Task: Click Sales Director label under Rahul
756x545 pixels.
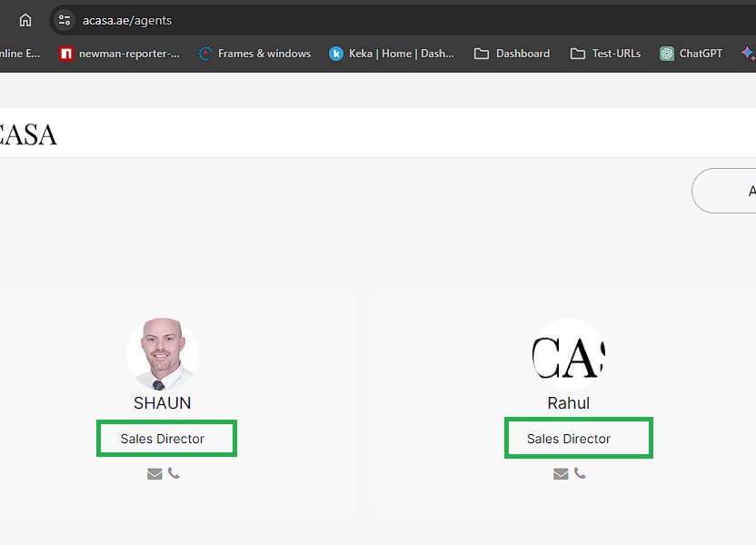Action: (x=569, y=439)
